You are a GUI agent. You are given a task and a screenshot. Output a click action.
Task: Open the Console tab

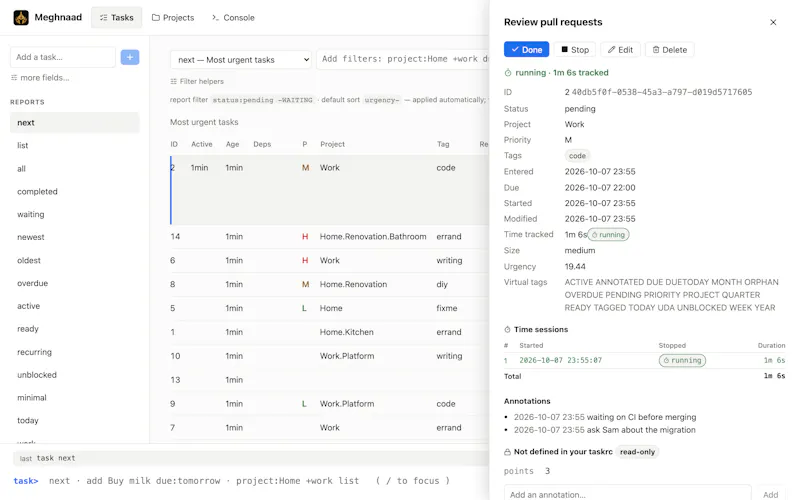coord(233,17)
